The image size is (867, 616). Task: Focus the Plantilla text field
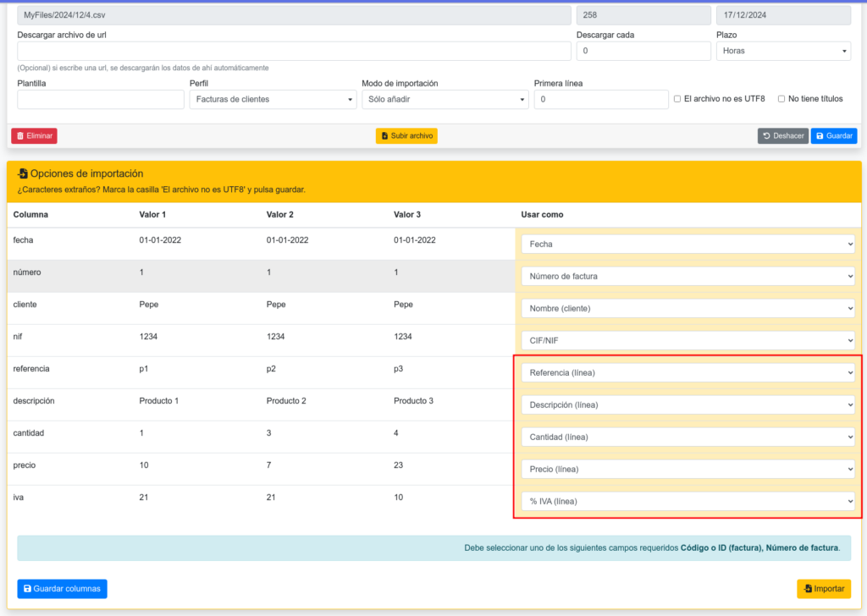point(100,100)
